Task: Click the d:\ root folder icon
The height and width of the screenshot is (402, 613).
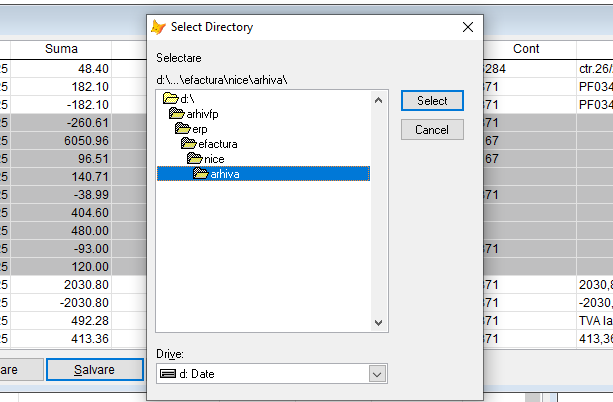Action: [170, 98]
